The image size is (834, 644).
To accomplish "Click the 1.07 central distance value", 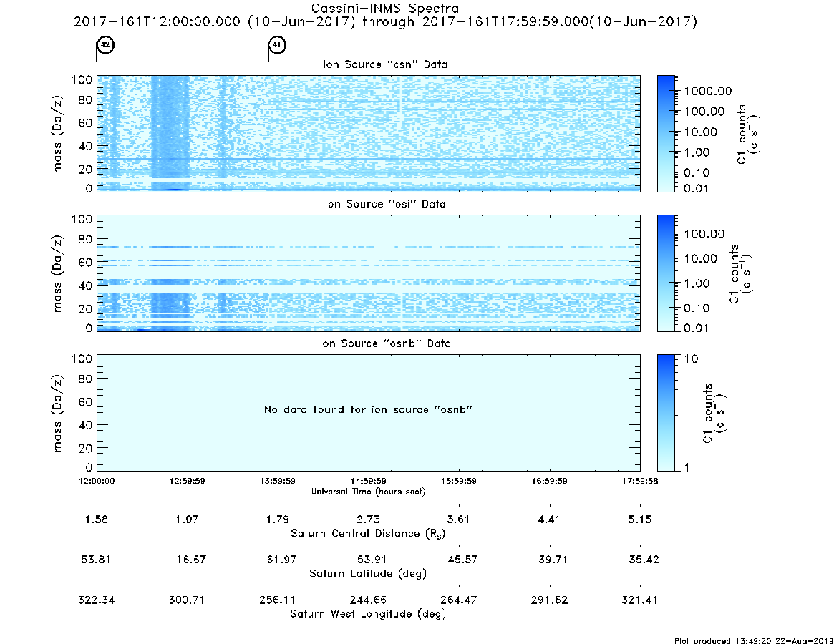I will click(x=188, y=519).
